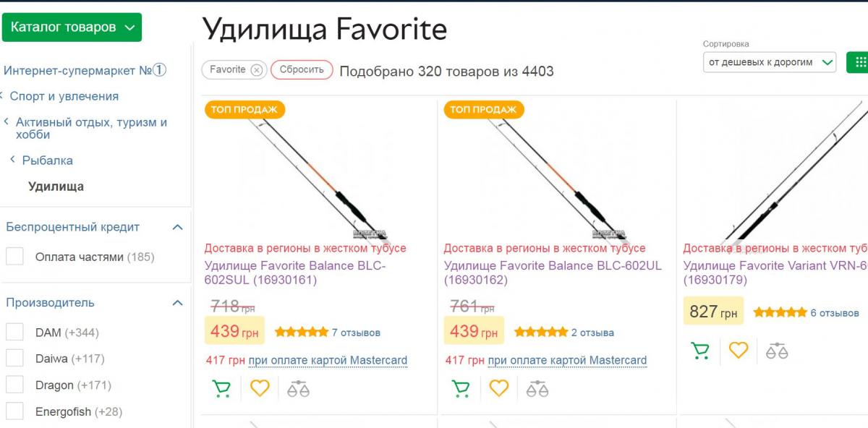Click the wishlist heart on BLC-602UL
Image resolution: width=868 pixels, height=428 pixels.
coord(500,388)
